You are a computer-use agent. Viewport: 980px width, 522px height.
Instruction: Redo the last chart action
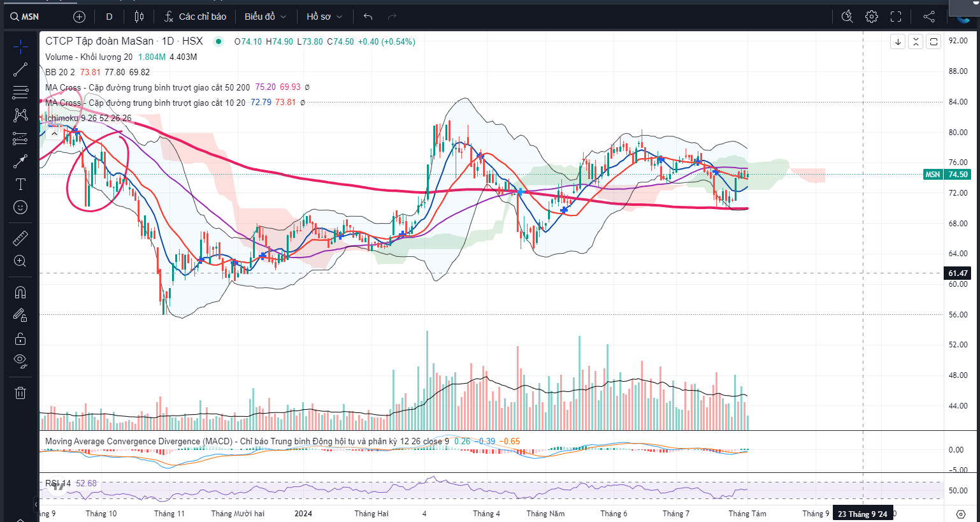pos(392,17)
